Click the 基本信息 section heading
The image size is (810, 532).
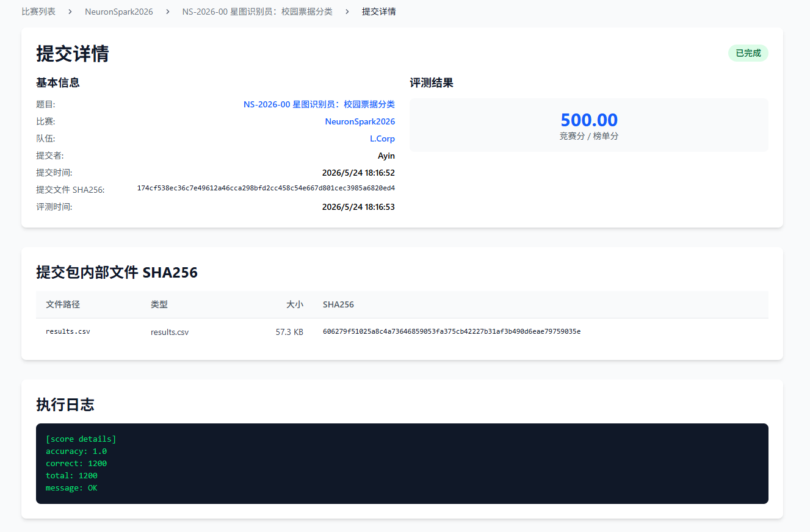58,82
